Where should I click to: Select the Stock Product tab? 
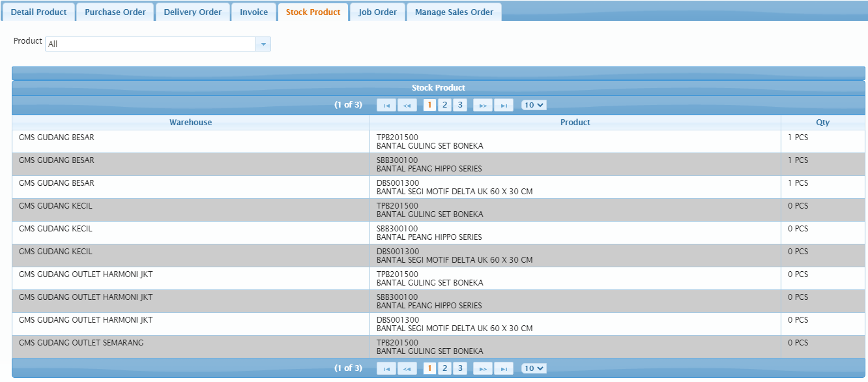(313, 12)
